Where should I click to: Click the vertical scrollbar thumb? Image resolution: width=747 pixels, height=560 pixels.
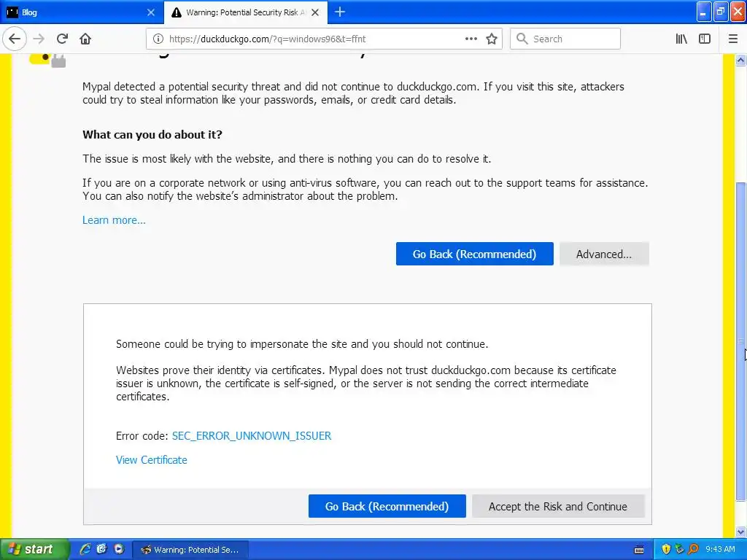(x=741, y=341)
